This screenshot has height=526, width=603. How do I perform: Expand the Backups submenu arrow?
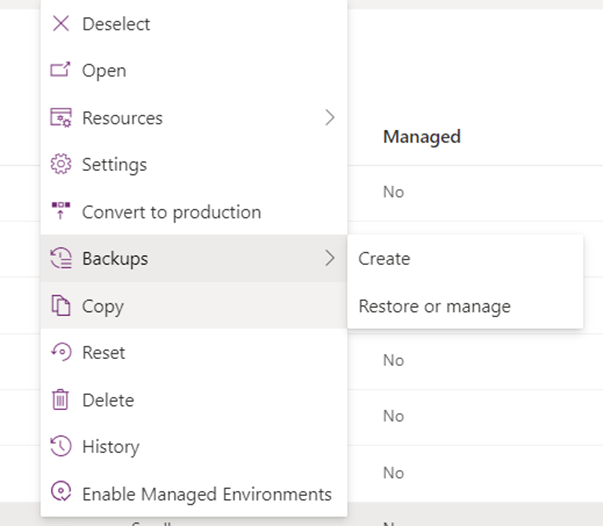[x=330, y=259]
